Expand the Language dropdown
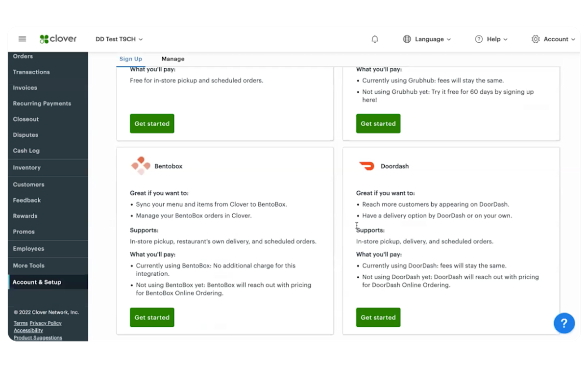Screen dimensions: 588x368 point(433,39)
